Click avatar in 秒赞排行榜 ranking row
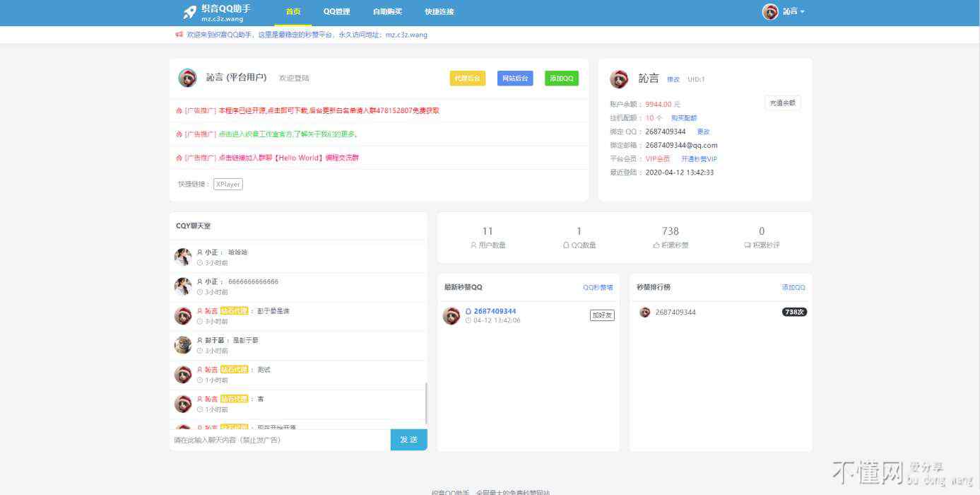Viewport: 980px width, 495px height. pyautogui.click(x=644, y=312)
